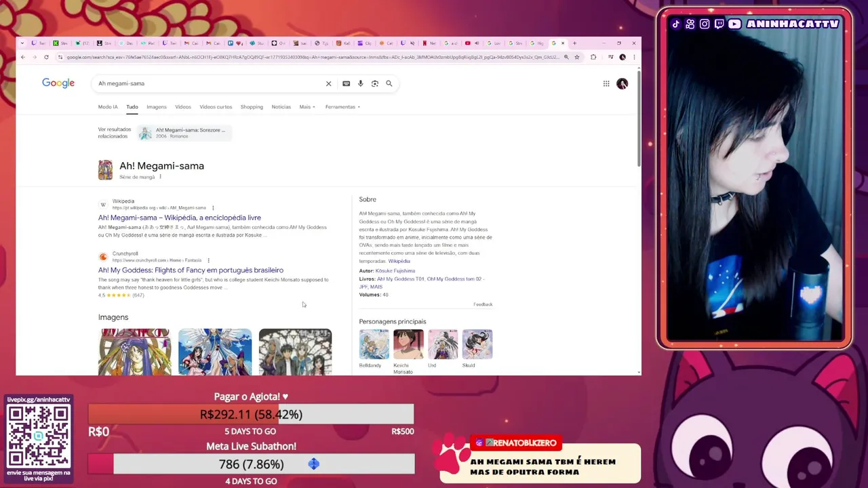Click the Imagens section heading

(x=113, y=317)
